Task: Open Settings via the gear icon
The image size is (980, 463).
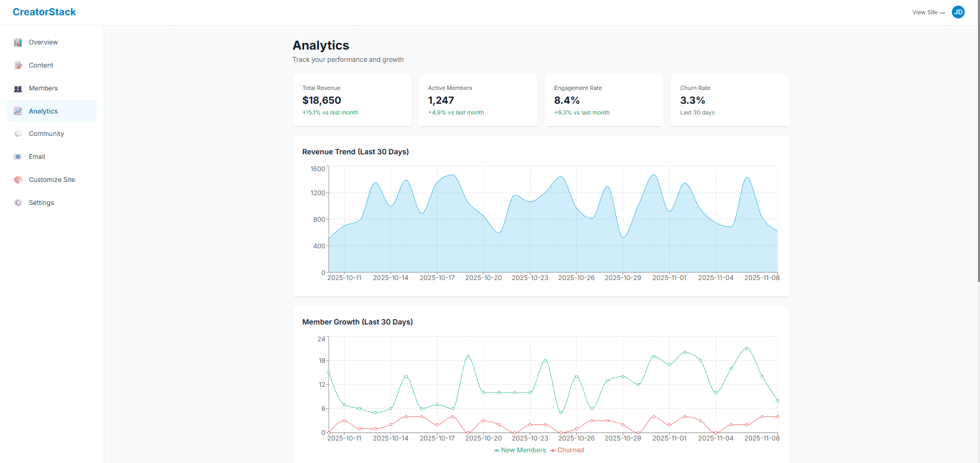Action: (x=18, y=202)
